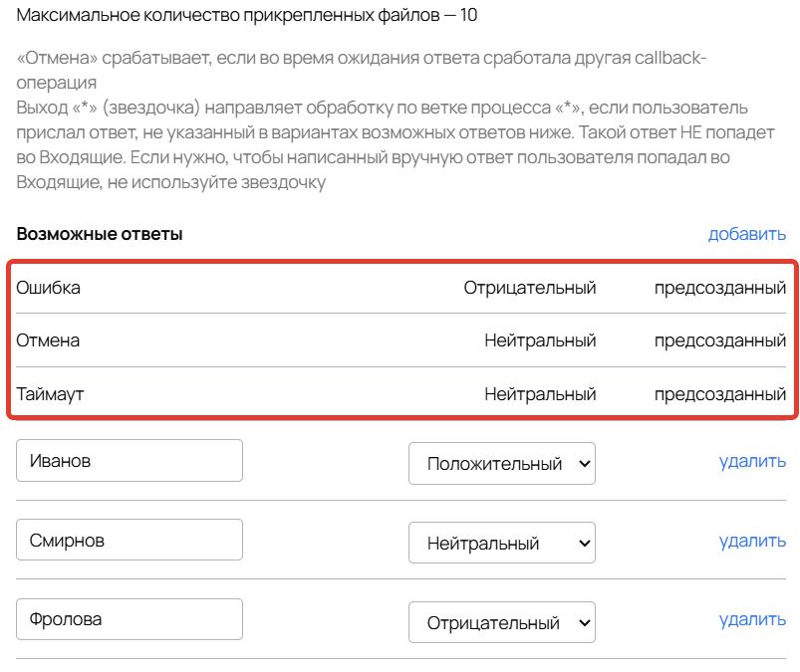Viewport: 800px width, 672px height.
Task: Click the chevron arrow in Иванов's dropdown
Action: (x=583, y=462)
